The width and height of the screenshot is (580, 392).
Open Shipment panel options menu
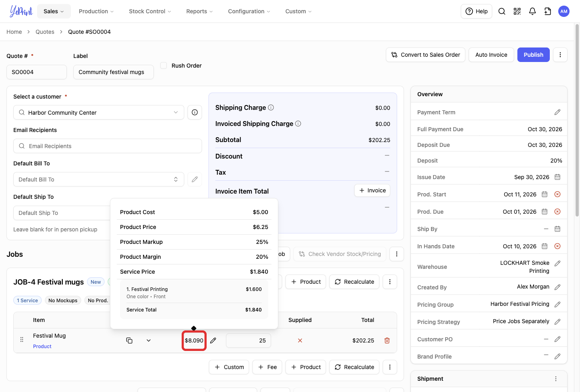point(556,379)
